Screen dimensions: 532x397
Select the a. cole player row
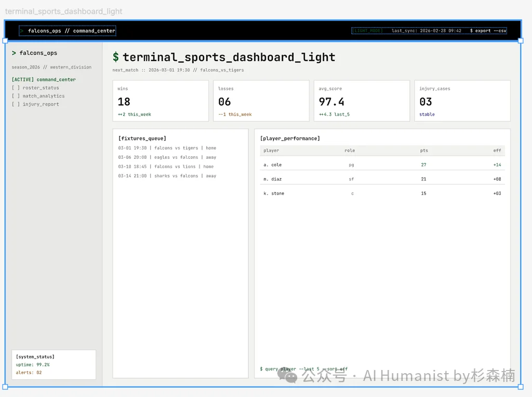pos(382,165)
